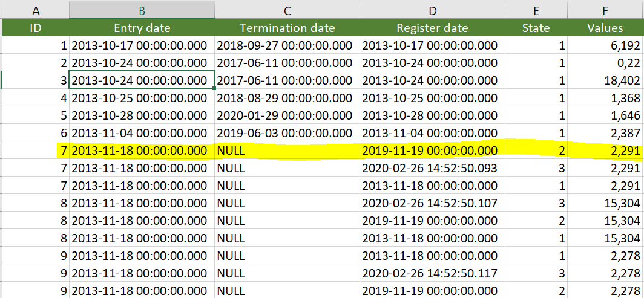Select entry date 2013-10-28 00:00:00.000
Viewport: 644px width, 298px height.
[142, 115]
